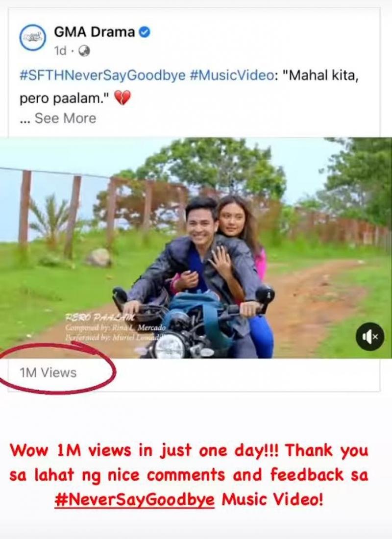Click the red "Music Video!" text
Viewport: 392px width, 539px height.
pyautogui.click(x=272, y=501)
